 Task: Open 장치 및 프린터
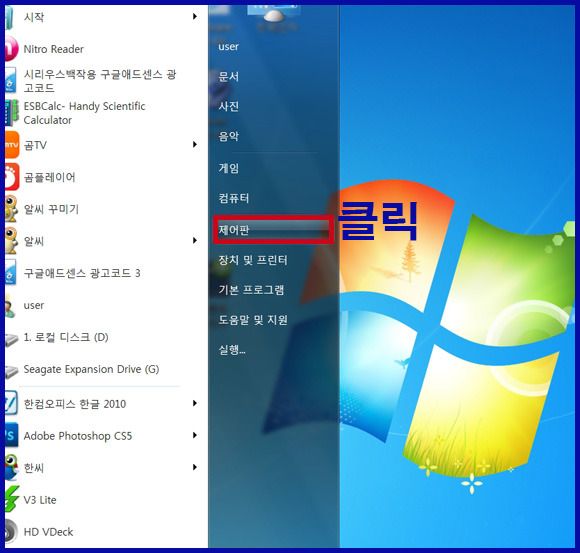point(253,260)
